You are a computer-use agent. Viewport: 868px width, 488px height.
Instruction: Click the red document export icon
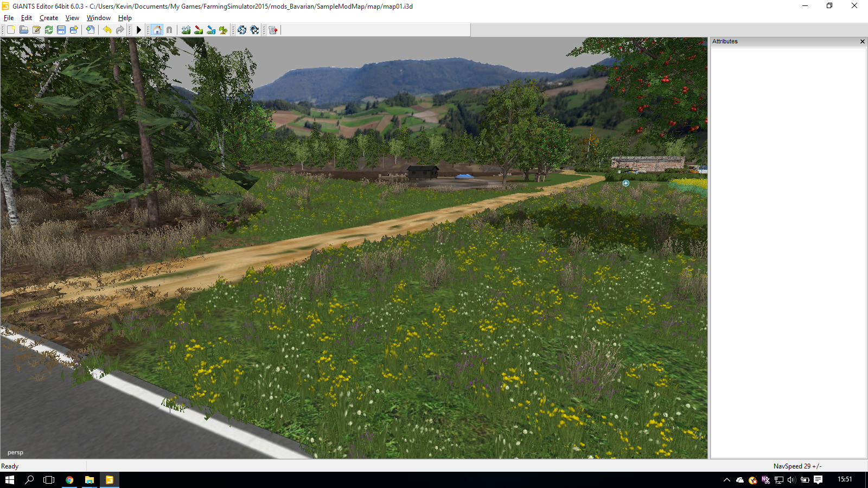tap(273, 30)
